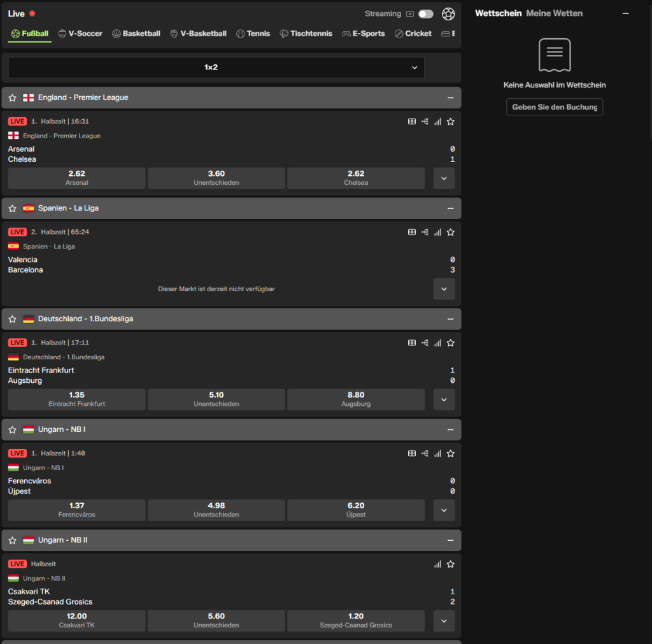Screen dimensions: 652x644
Task: Bet on Unentschieden at 4.98
Action: tap(216, 510)
